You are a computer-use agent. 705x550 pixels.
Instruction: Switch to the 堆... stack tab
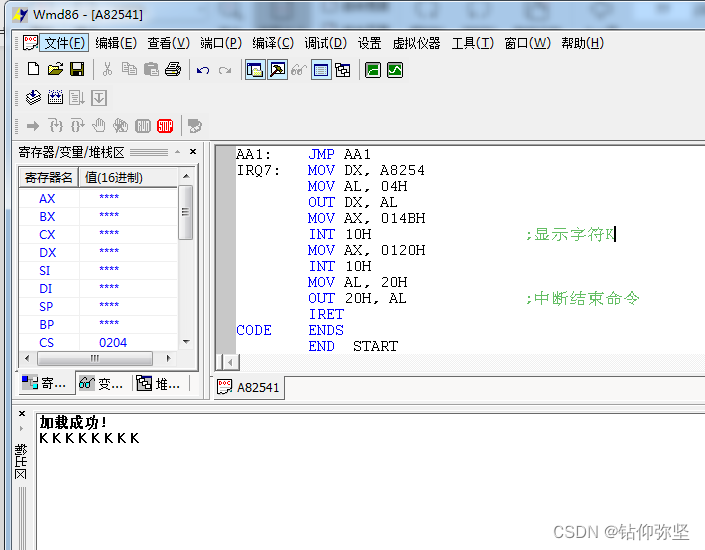coord(159,384)
